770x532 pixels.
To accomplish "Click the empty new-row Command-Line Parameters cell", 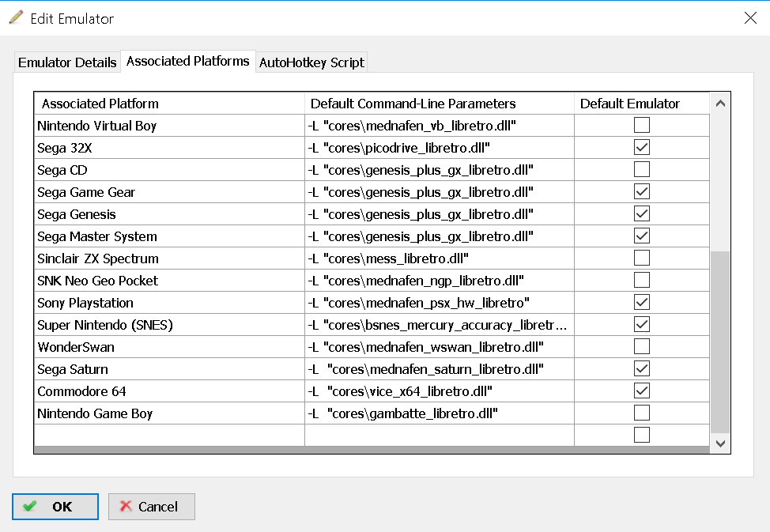I will pyautogui.click(x=440, y=436).
